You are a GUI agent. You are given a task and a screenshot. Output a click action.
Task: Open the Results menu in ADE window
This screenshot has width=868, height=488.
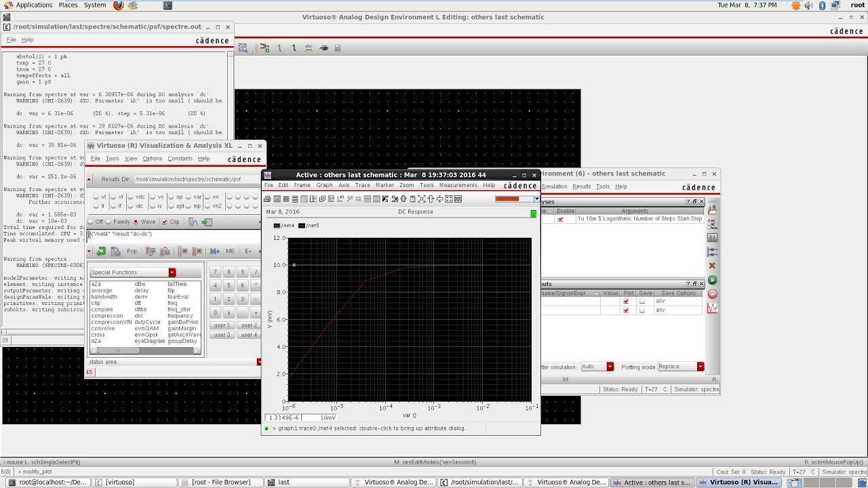pos(582,186)
